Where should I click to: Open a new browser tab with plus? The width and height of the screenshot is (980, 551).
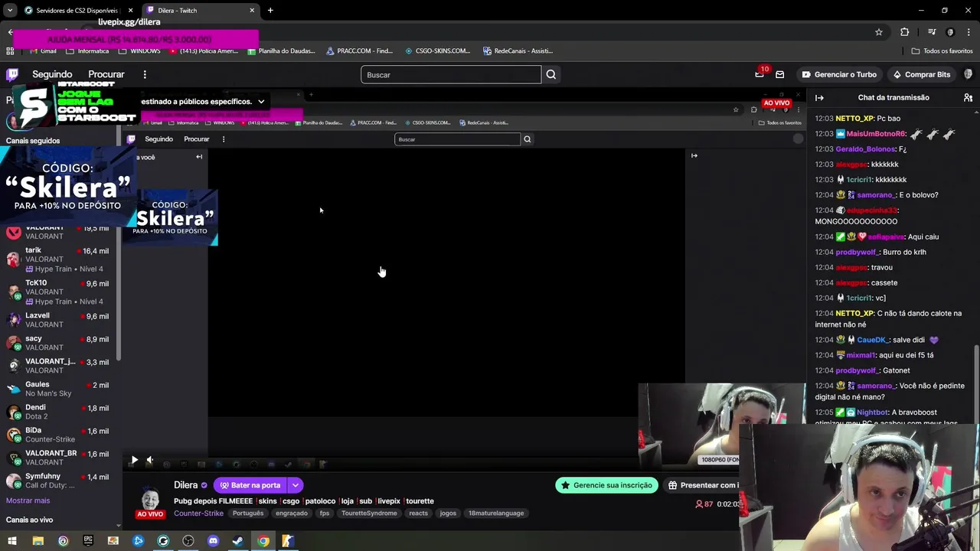coord(270,10)
